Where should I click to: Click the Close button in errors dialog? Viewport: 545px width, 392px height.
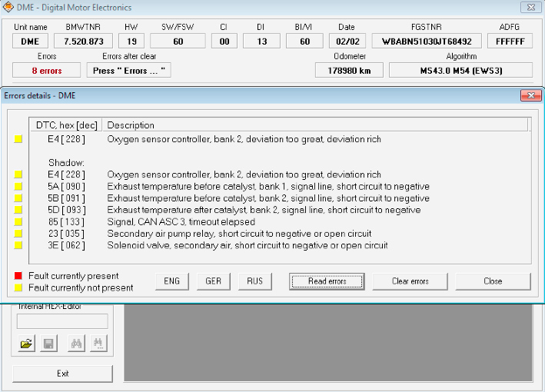[493, 281]
